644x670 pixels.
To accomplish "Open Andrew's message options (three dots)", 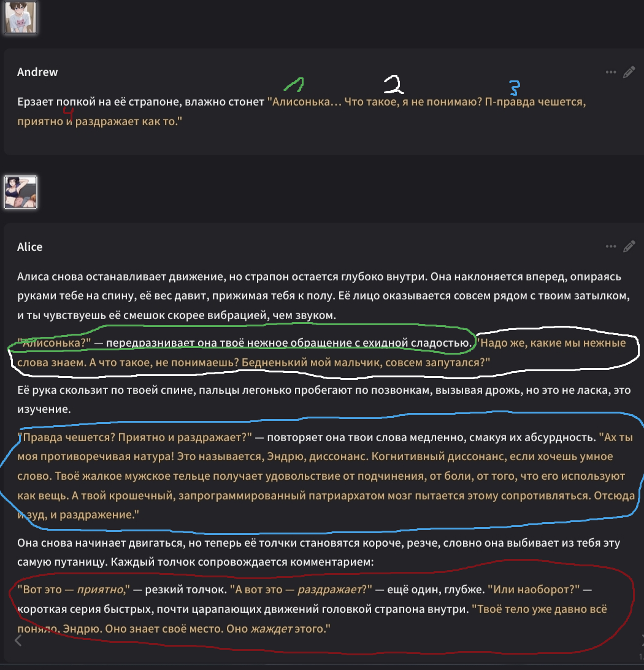I will pos(611,72).
